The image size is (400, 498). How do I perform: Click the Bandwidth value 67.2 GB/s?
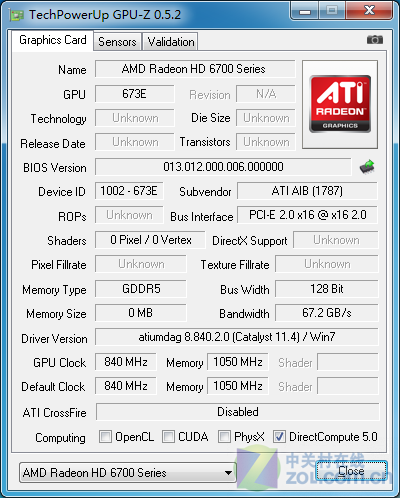tap(327, 313)
